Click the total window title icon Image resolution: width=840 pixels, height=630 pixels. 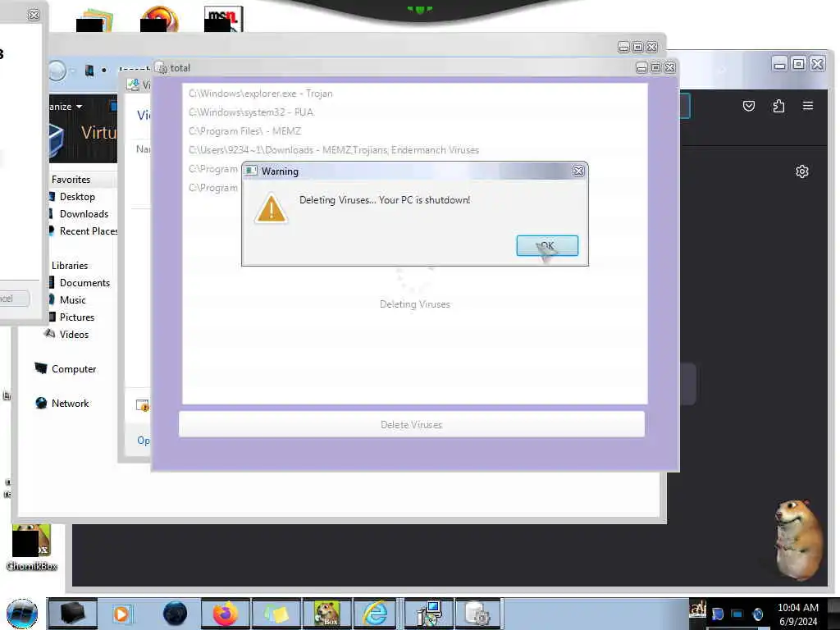(162, 68)
